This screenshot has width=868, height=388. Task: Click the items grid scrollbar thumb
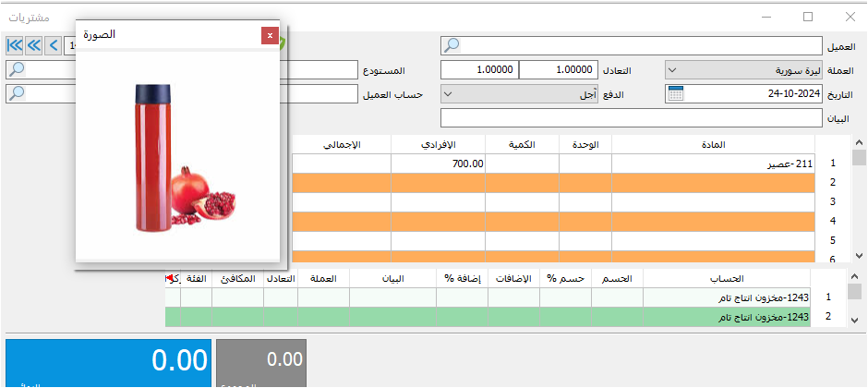click(859, 158)
